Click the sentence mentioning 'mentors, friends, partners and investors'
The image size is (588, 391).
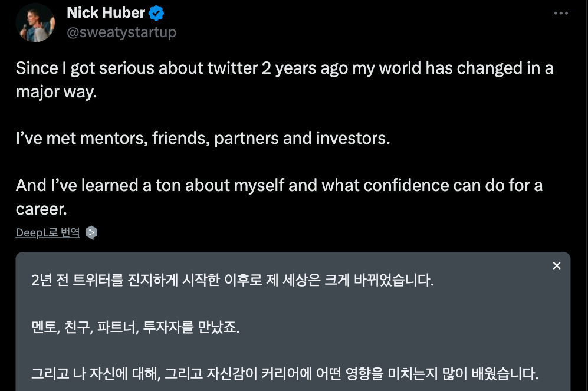pos(203,138)
